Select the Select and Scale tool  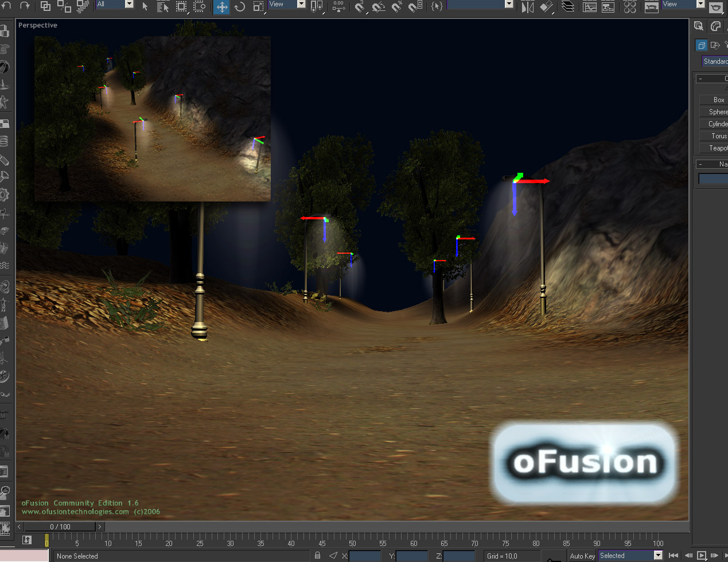click(258, 6)
